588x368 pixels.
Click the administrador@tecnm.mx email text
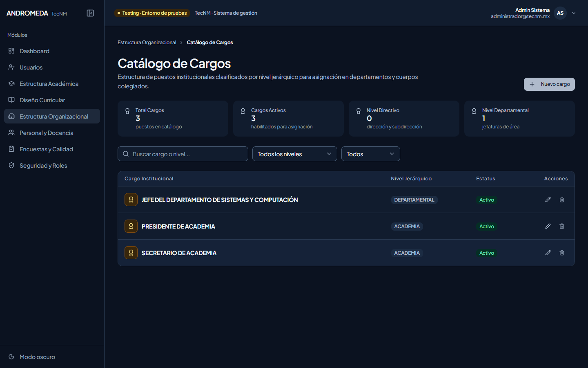coord(520,16)
